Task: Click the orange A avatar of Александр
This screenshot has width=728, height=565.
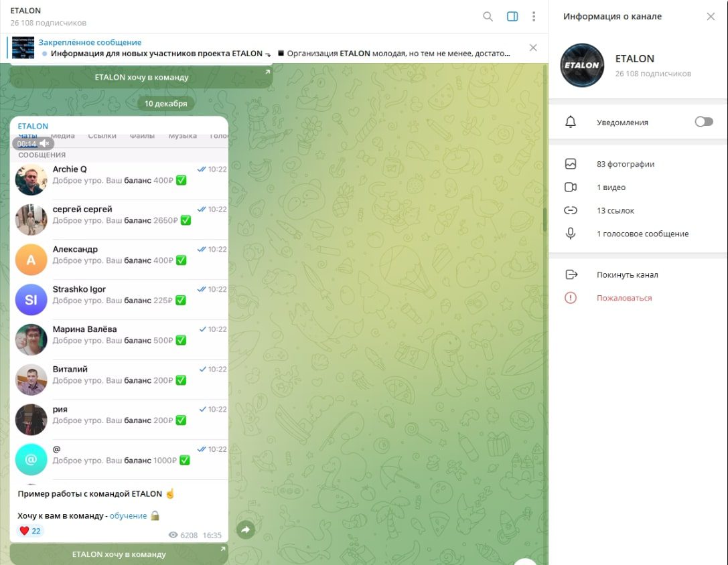Action: (x=31, y=260)
